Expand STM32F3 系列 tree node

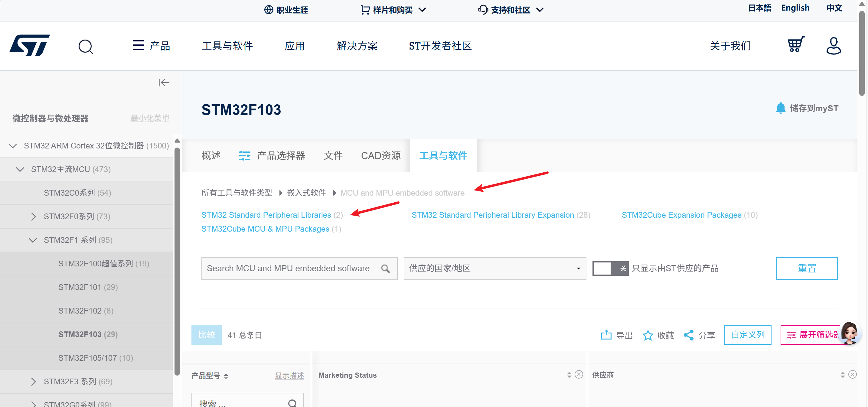33,382
